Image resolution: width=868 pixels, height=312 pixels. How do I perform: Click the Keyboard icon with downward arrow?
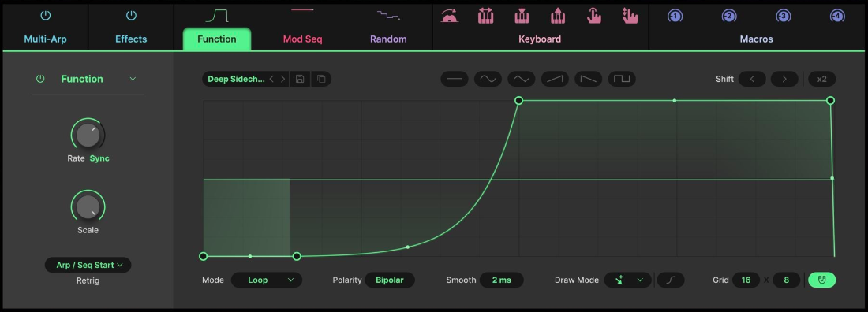tap(522, 16)
